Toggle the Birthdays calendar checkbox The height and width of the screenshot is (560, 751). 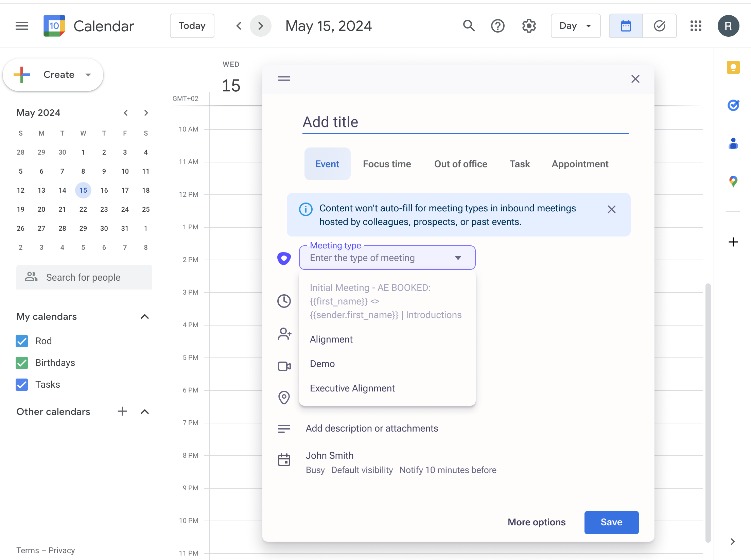pyautogui.click(x=22, y=363)
